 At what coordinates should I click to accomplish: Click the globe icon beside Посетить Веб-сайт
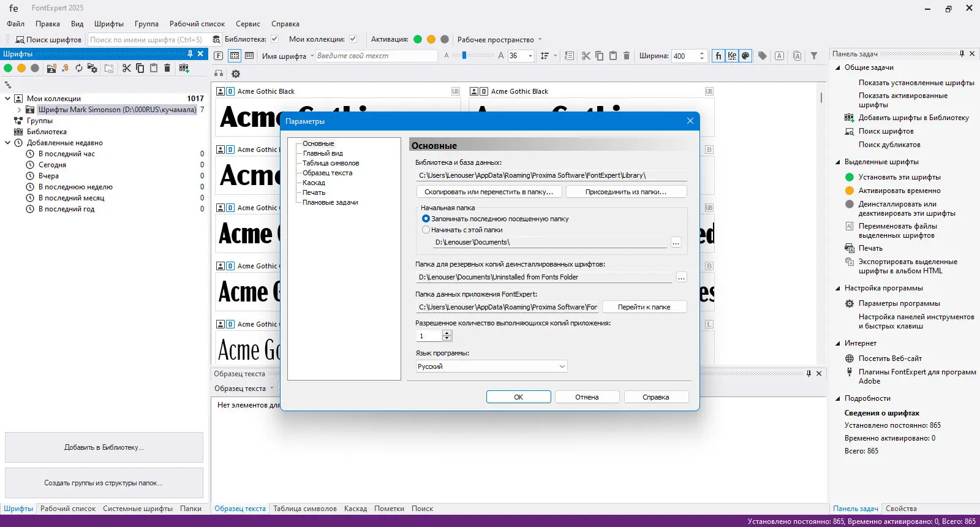850,358
